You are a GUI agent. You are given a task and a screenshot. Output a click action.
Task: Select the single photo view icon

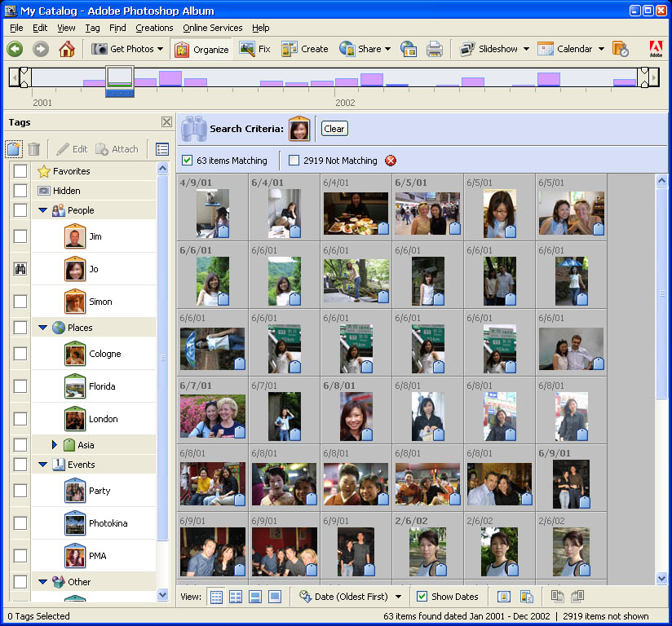[x=275, y=597]
